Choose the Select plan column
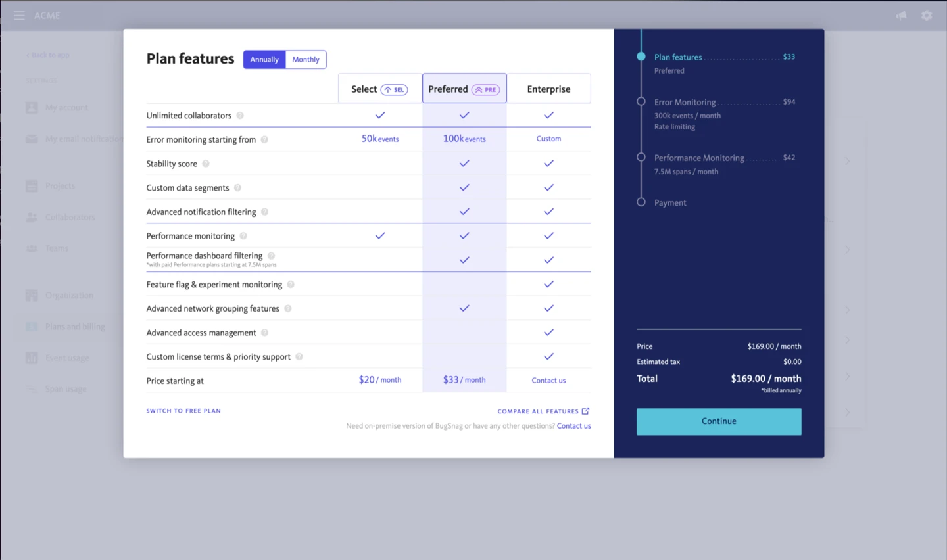This screenshot has width=947, height=560. 380,89
